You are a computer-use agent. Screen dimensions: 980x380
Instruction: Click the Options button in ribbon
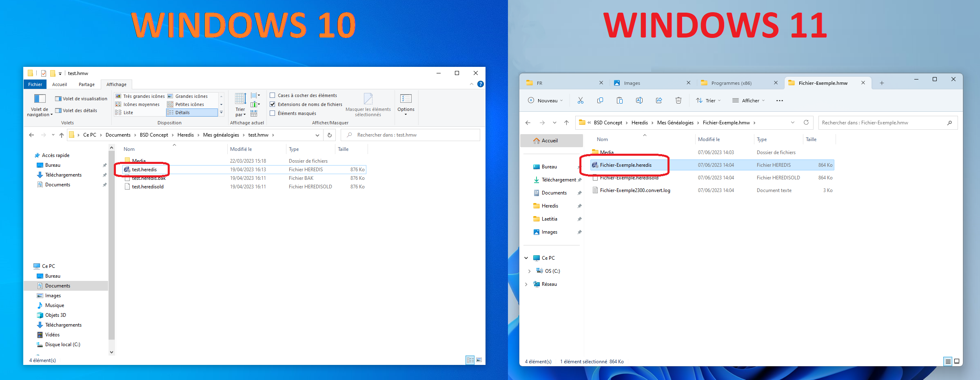point(406,104)
